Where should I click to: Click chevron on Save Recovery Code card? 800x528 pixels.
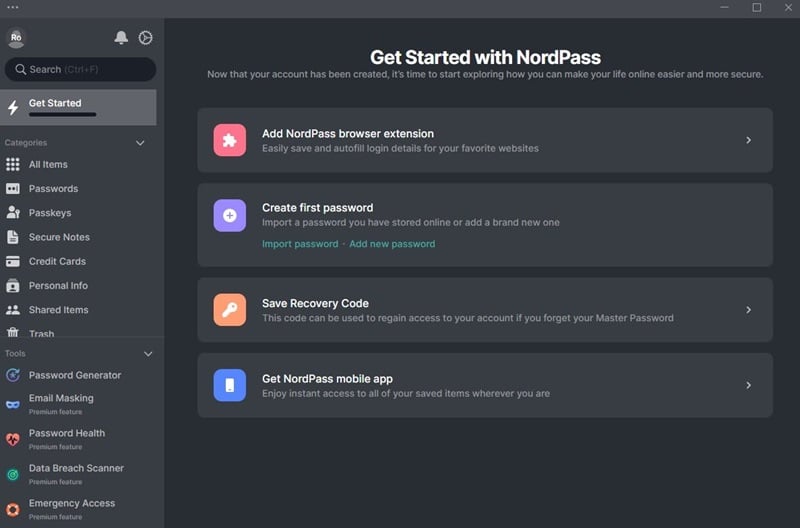pyautogui.click(x=748, y=310)
